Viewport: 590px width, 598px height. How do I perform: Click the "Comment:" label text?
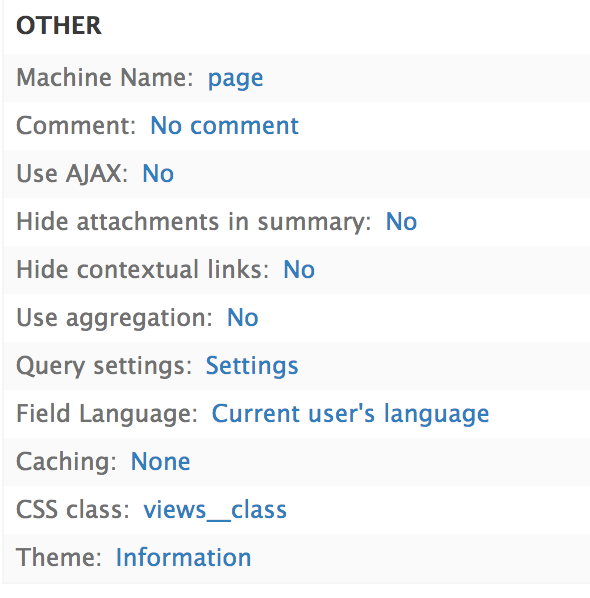76,126
